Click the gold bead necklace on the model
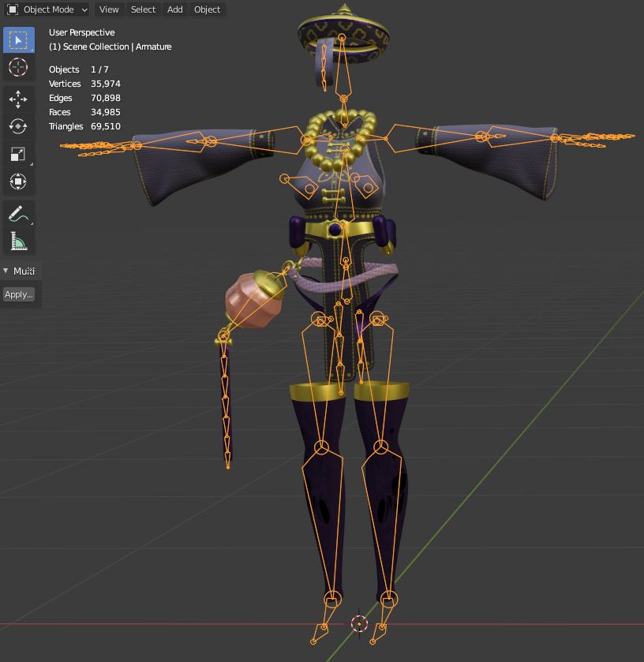Screen dimensions: 644x662 pyautogui.click(x=340, y=139)
